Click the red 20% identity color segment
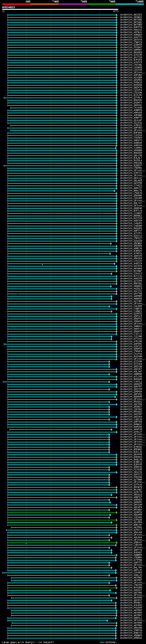This screenshot has width=146, height=644. pos(16,4)
